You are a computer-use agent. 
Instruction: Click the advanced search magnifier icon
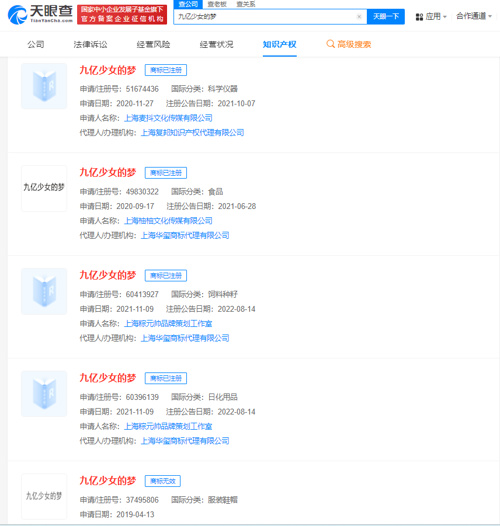coord(330,44)
